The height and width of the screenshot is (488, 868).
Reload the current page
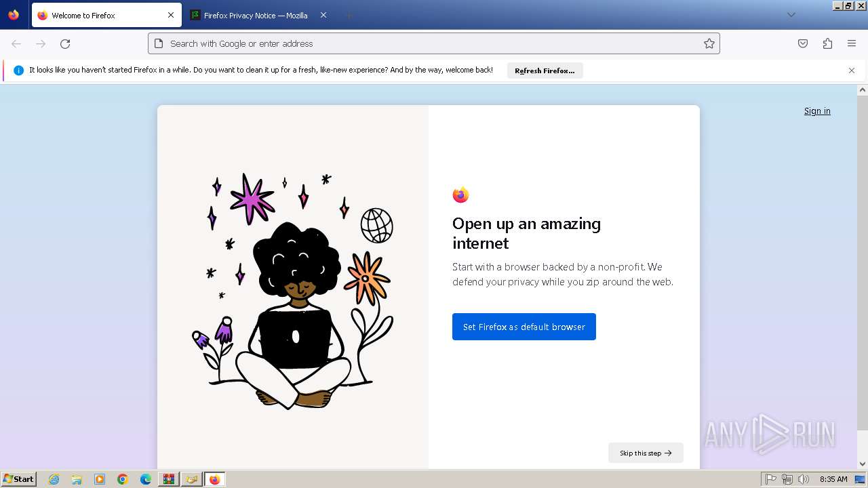65,43
